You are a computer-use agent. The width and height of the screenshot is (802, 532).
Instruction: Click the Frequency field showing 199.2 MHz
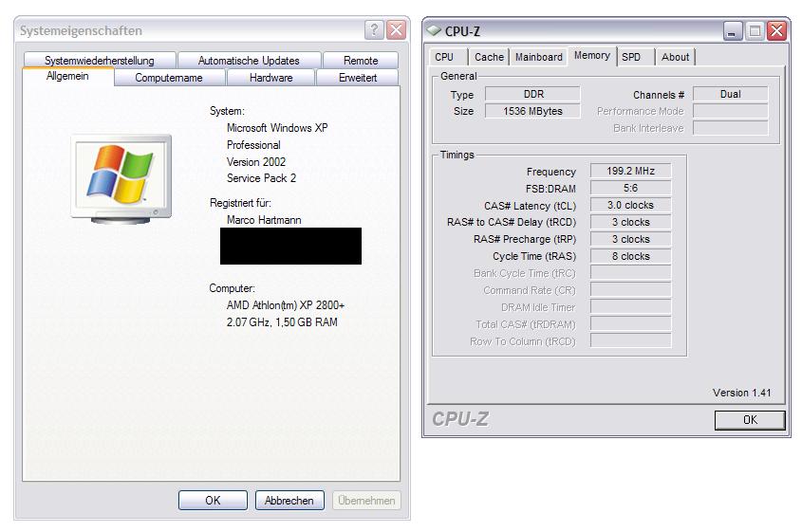(x=630, y=171)
